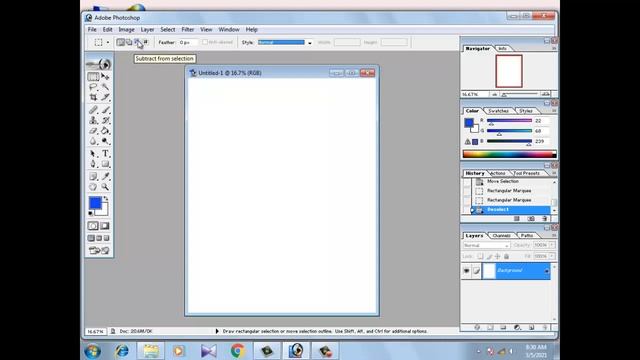Viewport: 640px width, 360px height.
Task: Create new snapshot in History panel
Action: point(531,218)
